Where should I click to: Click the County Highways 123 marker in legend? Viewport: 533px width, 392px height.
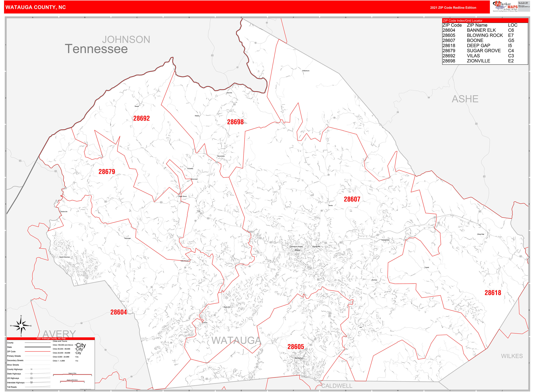31,369
